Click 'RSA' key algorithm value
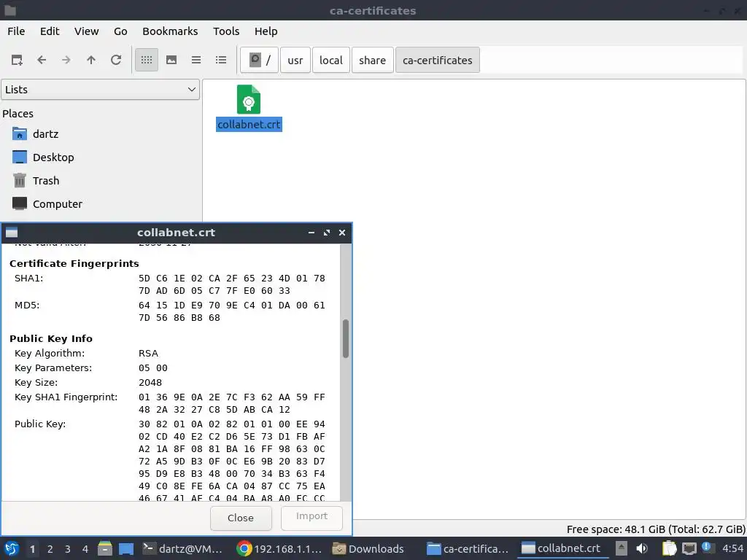747x560 pixels. point(148,354)
